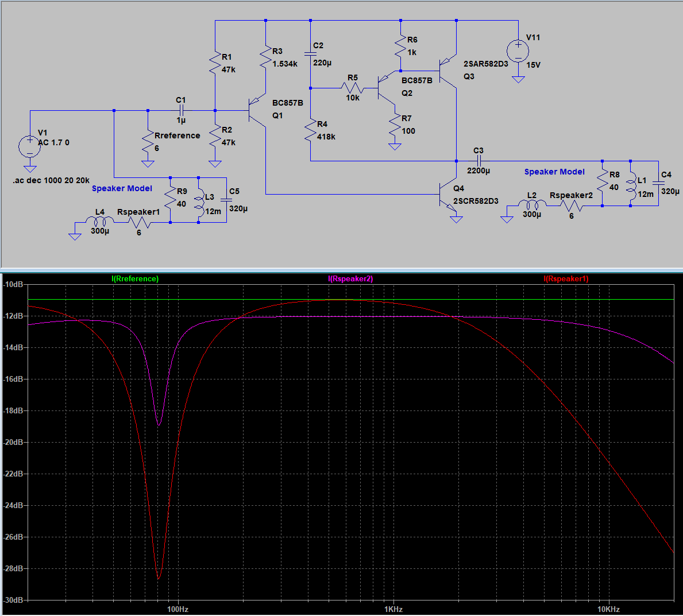
Task: Click the 1k value of R6
Action: coord(412,53)
